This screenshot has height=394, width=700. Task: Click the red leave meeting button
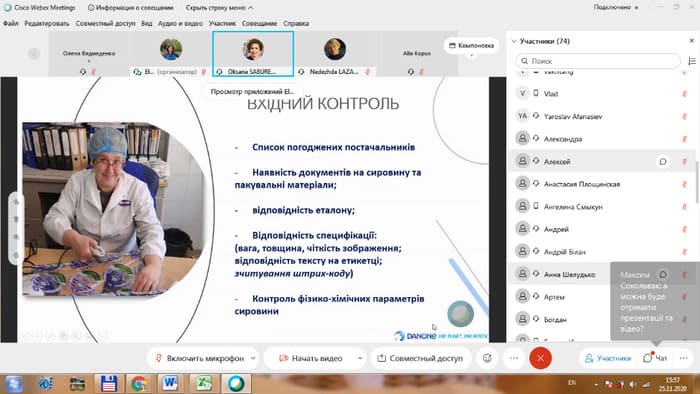pos(540,358)
